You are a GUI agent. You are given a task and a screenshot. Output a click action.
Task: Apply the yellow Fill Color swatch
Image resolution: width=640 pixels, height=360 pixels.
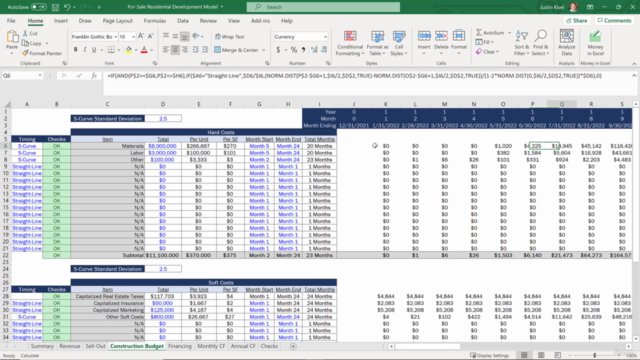coord(129,50)
